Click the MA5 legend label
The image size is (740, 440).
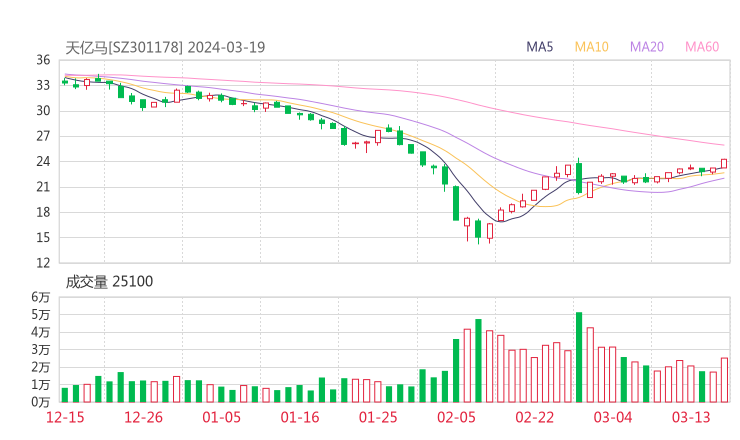tap(539, 47)
